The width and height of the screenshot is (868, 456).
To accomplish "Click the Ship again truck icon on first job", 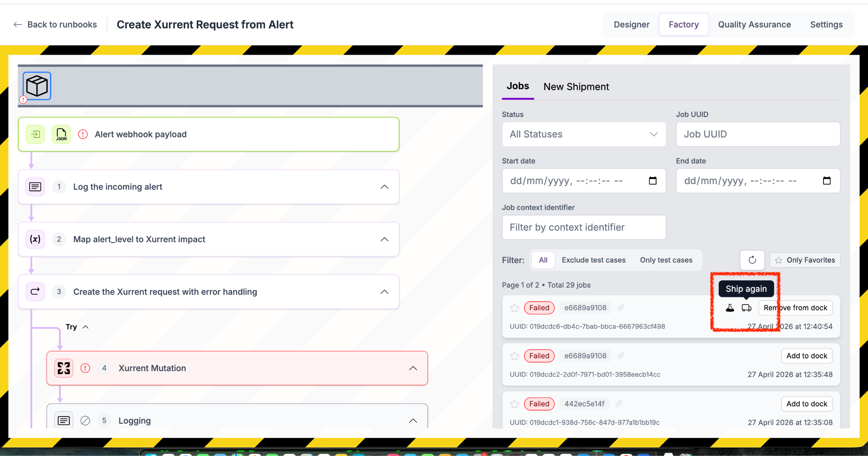I will click(746, 308).
